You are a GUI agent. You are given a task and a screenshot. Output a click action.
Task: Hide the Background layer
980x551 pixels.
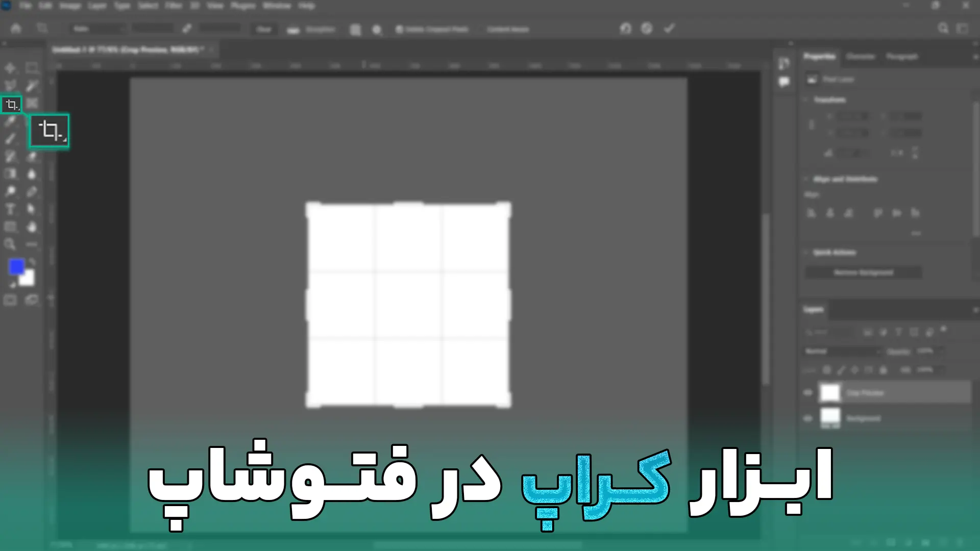[x=807, y=418]
